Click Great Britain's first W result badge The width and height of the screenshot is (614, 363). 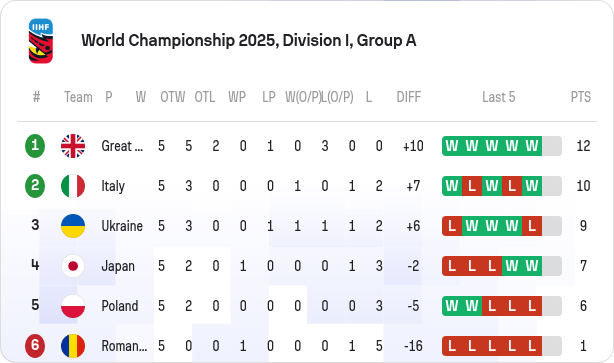(452, 146)
